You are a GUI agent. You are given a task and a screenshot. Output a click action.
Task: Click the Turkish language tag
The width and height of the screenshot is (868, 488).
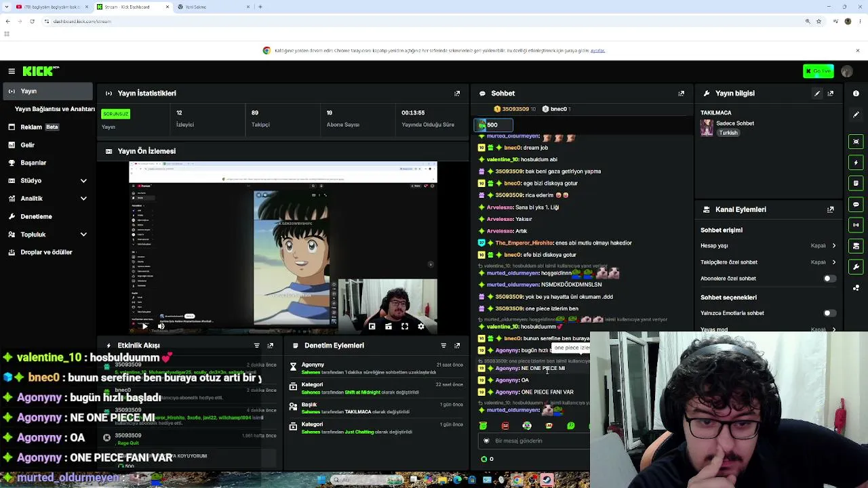tap(728, 133)
